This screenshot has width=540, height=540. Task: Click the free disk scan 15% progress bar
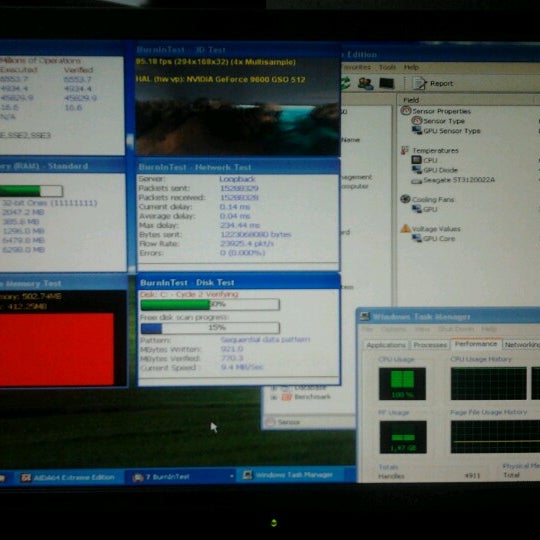[x=210, y=328]
